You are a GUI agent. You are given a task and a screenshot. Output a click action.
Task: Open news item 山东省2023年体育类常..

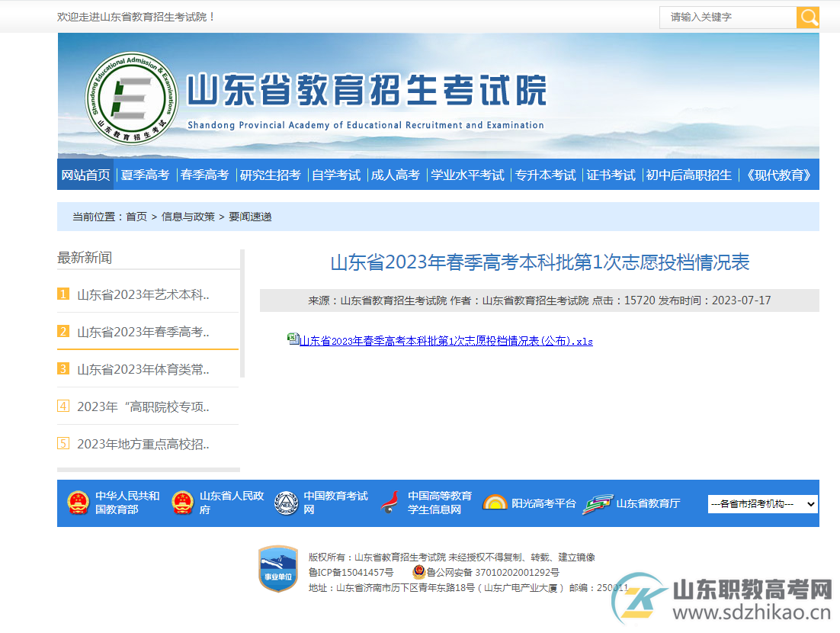point(143,369)
